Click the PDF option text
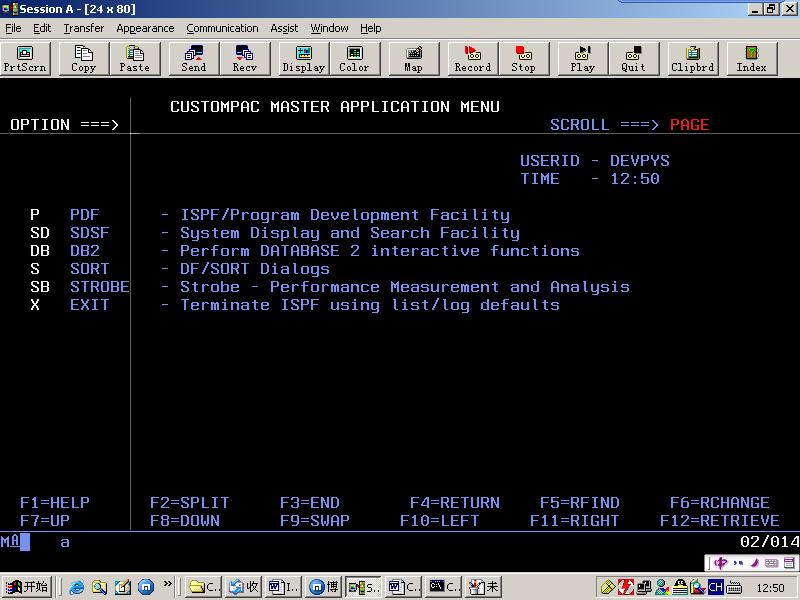The height and width of the screenshot is (600, 800). 85,215
